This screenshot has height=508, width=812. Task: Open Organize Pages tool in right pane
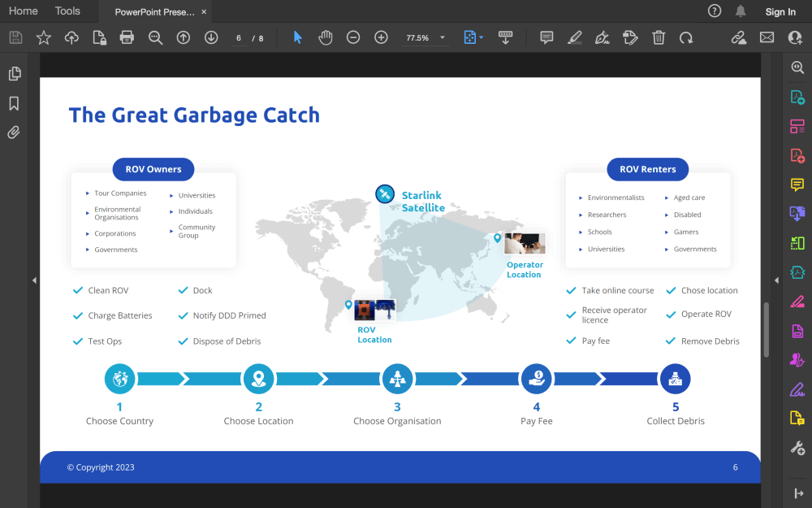click(x=797, y=126)
